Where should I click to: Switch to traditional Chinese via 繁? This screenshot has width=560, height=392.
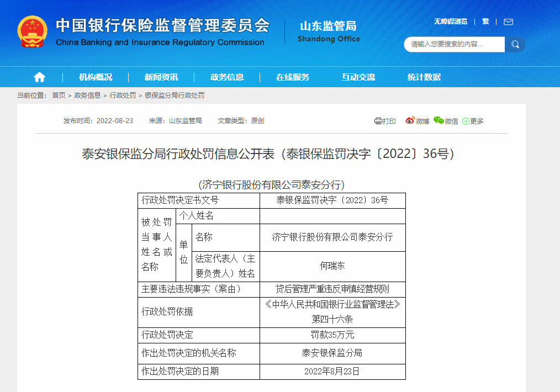(485, 22)
